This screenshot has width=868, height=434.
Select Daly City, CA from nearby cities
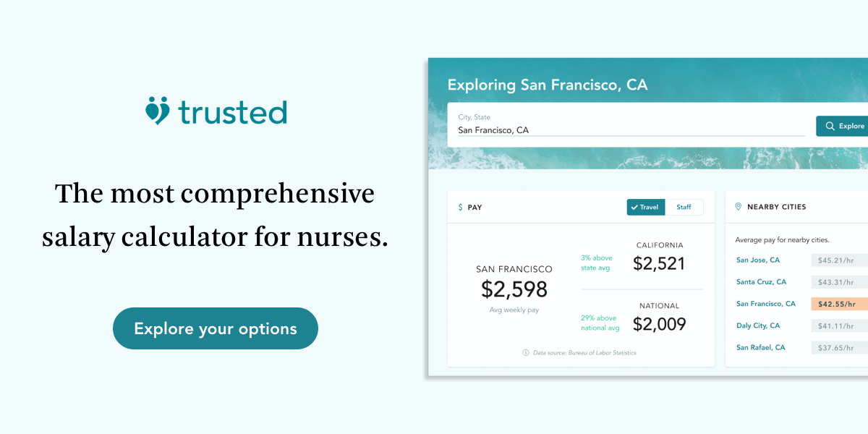(x=757, y=325)
